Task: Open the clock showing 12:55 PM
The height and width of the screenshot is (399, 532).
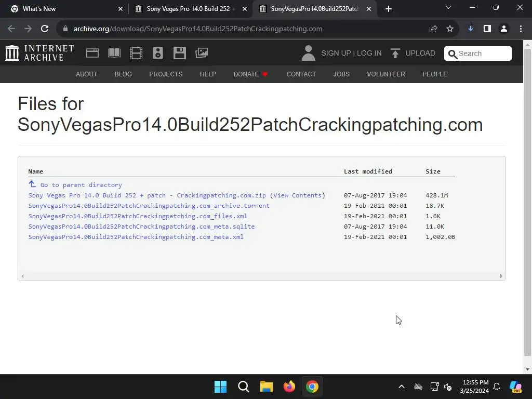Action: (475, 387)
